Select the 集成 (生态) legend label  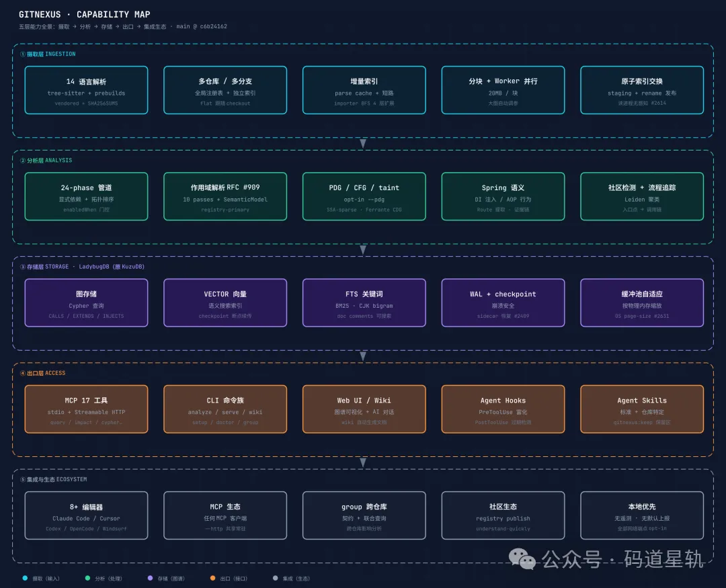coord(296,579)
